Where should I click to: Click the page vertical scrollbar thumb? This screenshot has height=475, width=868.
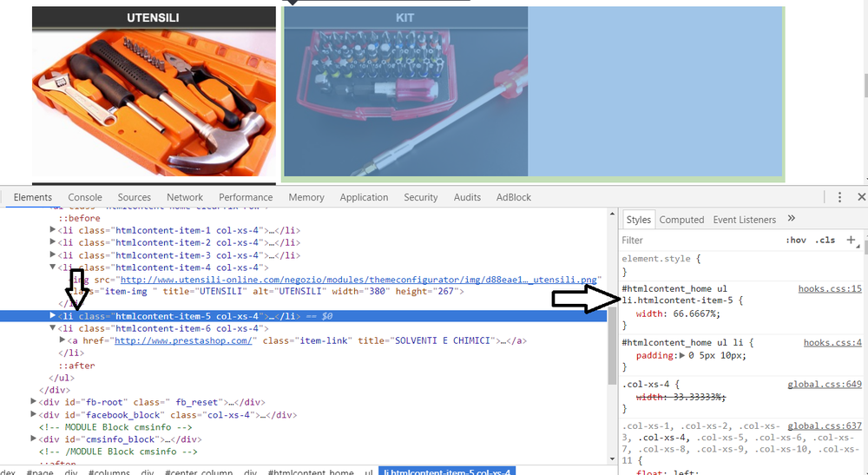coord(865,85)
